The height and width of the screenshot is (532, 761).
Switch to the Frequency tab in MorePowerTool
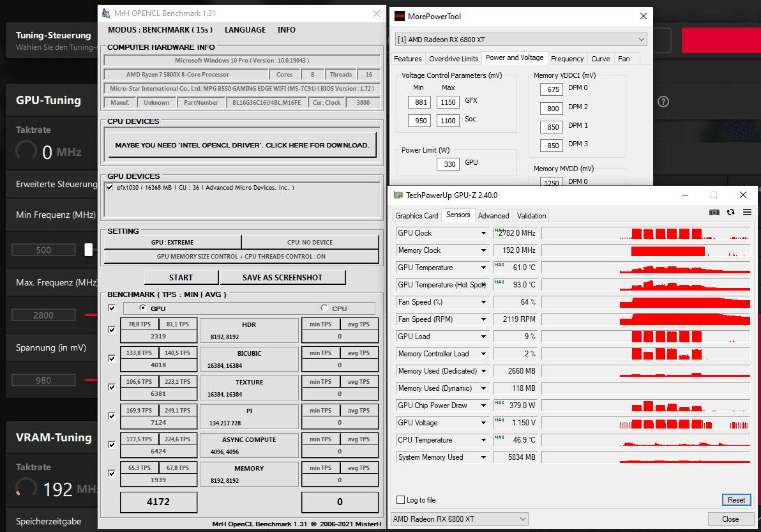tap(568, 59)
